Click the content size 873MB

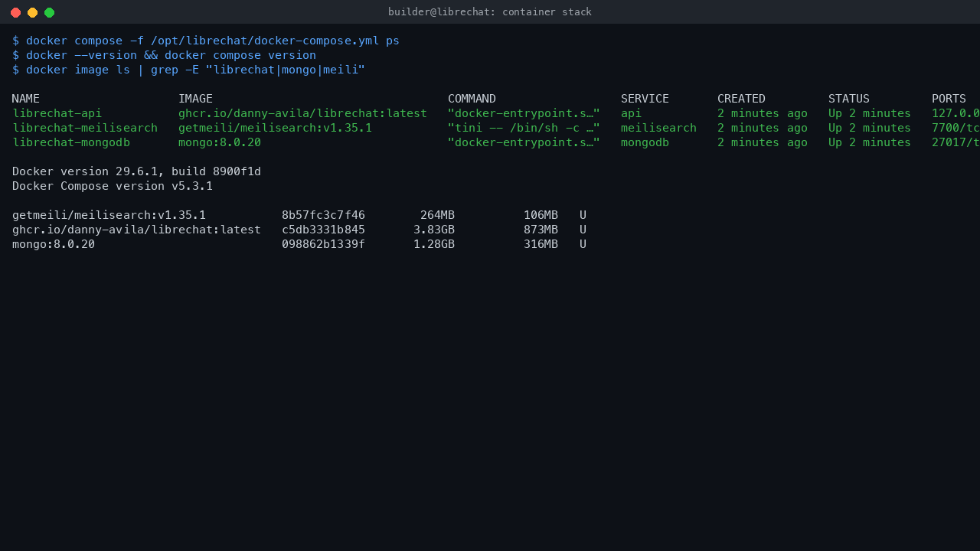click(541, 230)
